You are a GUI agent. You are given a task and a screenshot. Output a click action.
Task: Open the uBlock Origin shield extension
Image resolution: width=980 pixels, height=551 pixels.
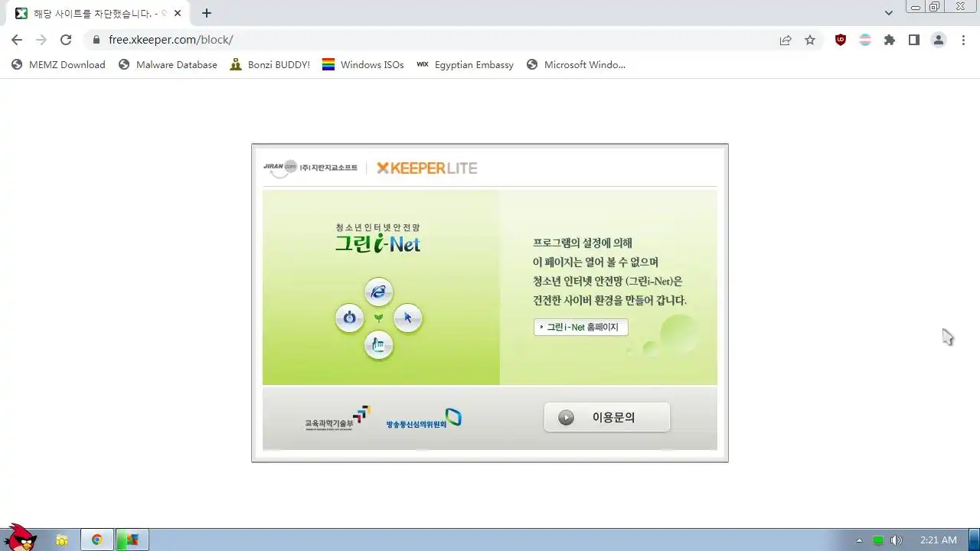click(x=841, y=40)
